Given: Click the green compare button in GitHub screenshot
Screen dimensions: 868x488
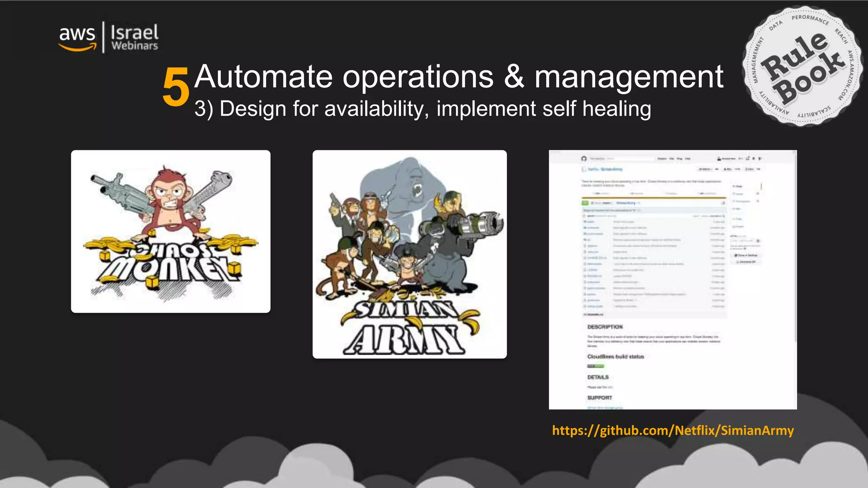Looking at the screenshot, I should coord(585,203).
